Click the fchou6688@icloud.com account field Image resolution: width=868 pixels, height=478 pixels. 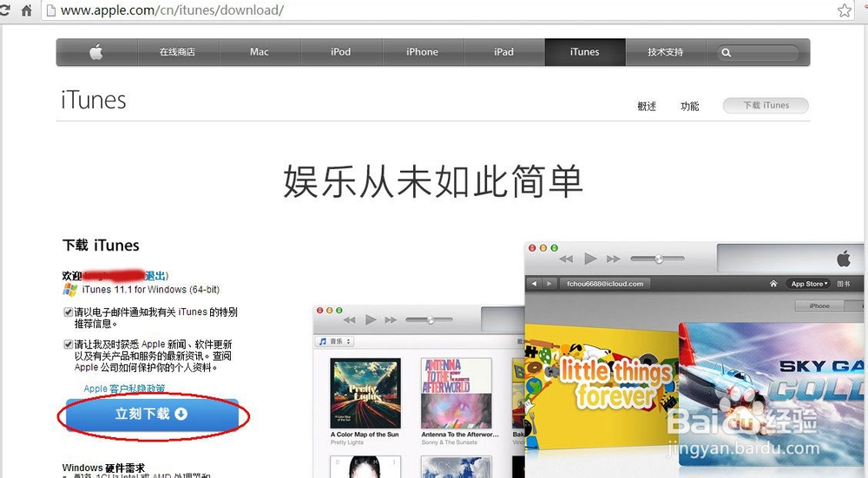[x=605, y=284]
